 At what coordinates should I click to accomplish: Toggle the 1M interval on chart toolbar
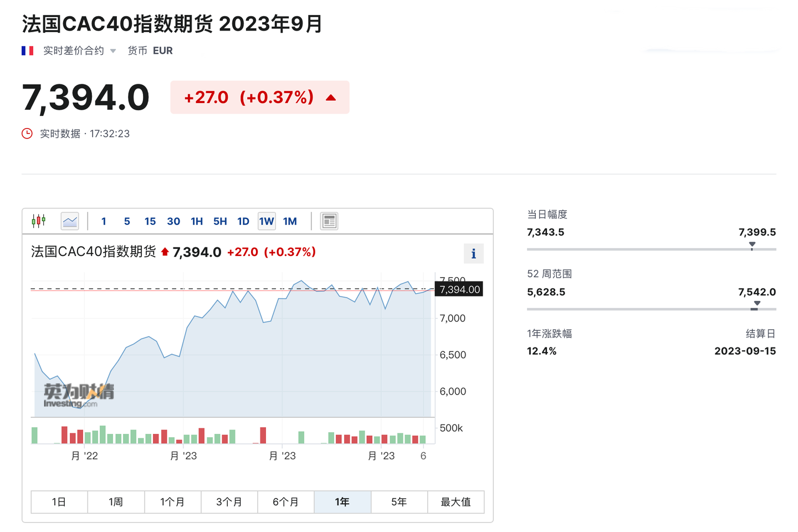[x=290, y=221]
